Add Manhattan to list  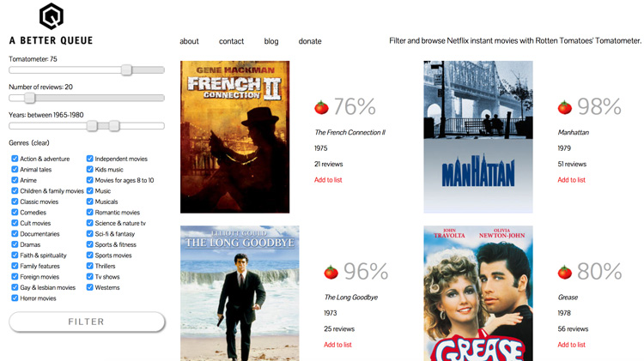pos(571,180)
